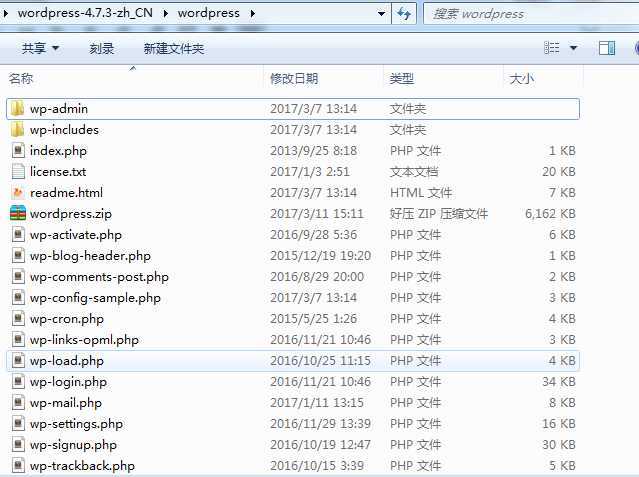Click the type 文本文档 for license.txt

(x=414, y=172)
